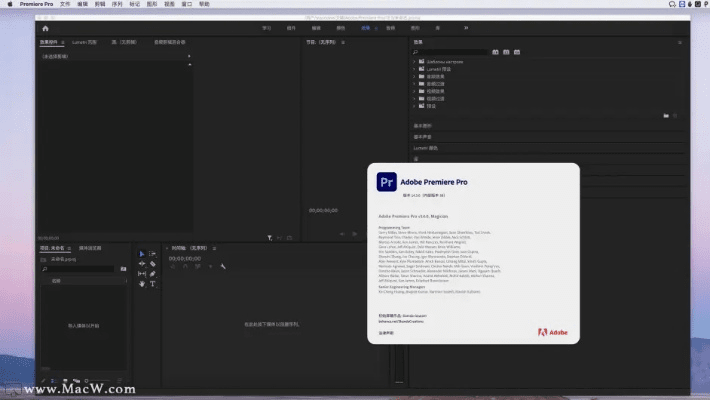Click new custom bin icon in Effects panel

tap(666, 116)
